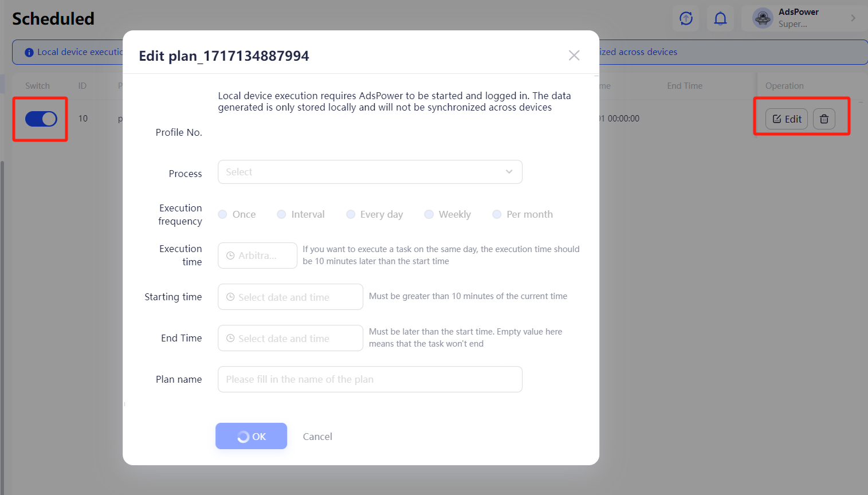Open the notifications bell icon
This screenshot has height=495, width=868.
[x=720, y=18]
